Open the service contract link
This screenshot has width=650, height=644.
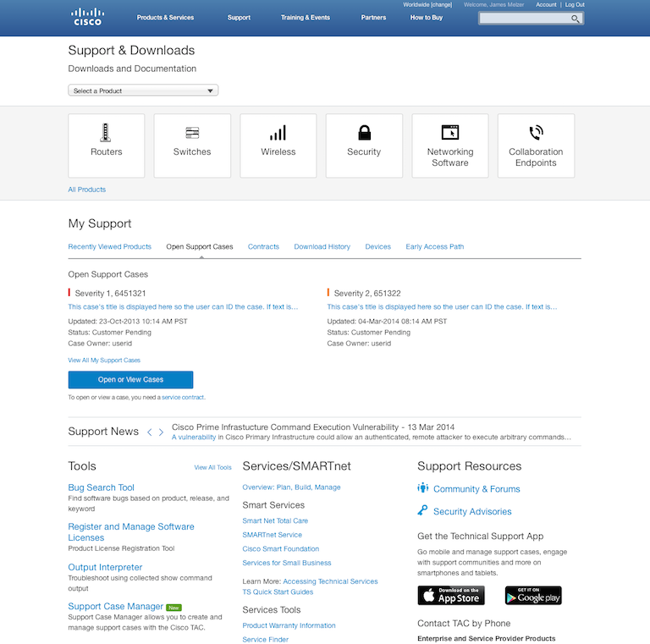point(183,397)
